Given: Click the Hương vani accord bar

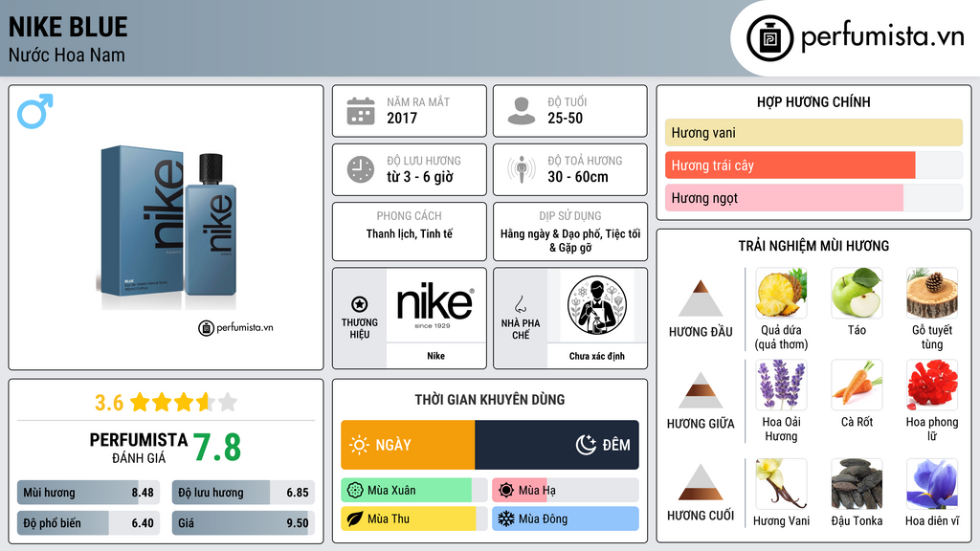Looking at the screenshot, I should [x=813, y=132].
